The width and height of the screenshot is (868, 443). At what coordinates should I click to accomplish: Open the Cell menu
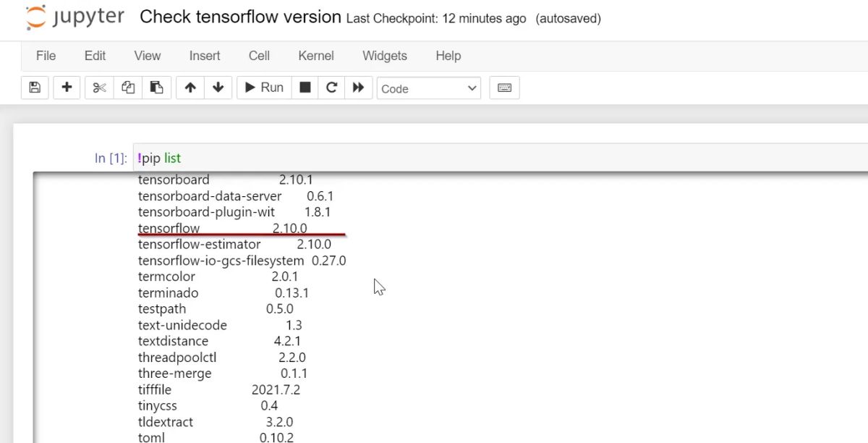pos(259,56)
